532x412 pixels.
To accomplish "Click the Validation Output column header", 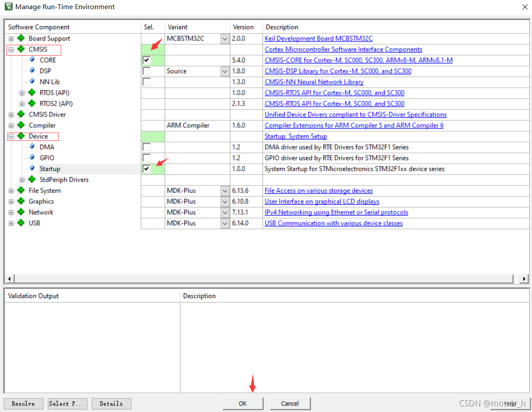I will click(92, 296).
